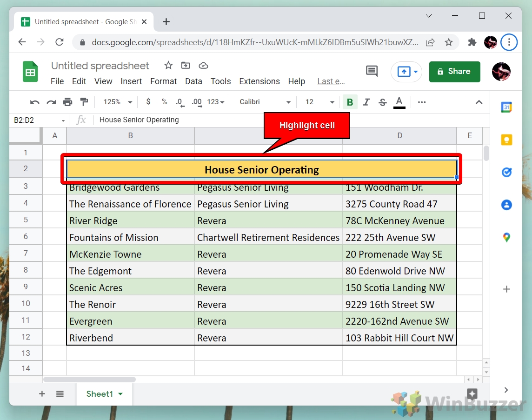This screenshot has height=420, width=532.
Task: Hide side panel with chevron arrow
Action: 506,390
